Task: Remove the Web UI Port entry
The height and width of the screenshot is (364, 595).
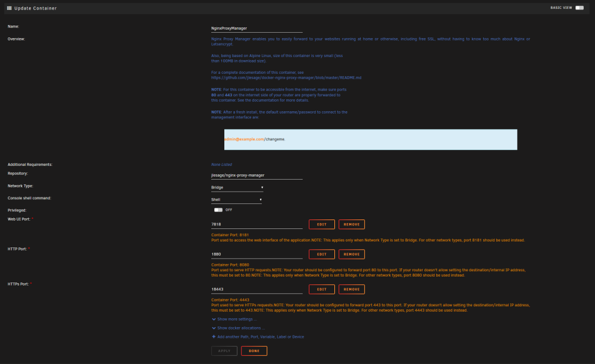Action: [352, 224]
